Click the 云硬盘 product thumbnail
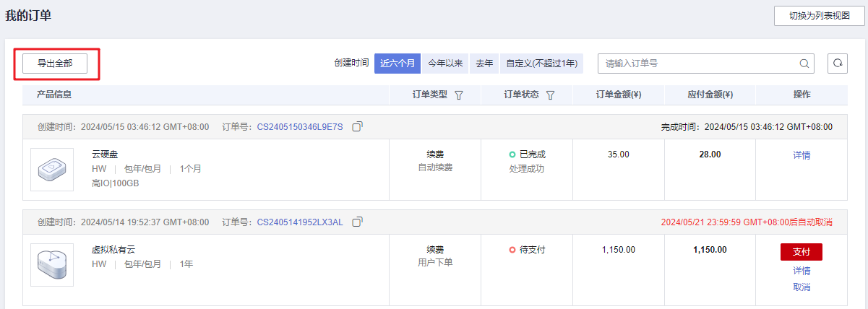 (x=52, y=170)
